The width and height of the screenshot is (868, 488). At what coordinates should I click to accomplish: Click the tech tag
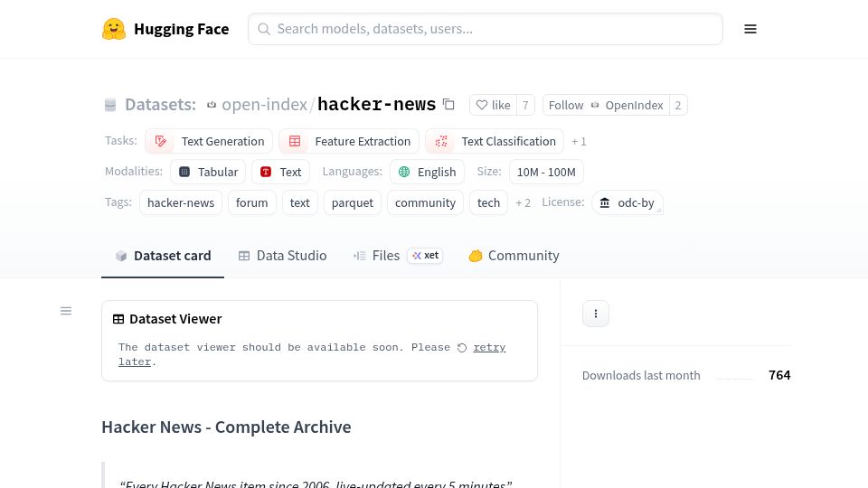click(x=489, y=203)
